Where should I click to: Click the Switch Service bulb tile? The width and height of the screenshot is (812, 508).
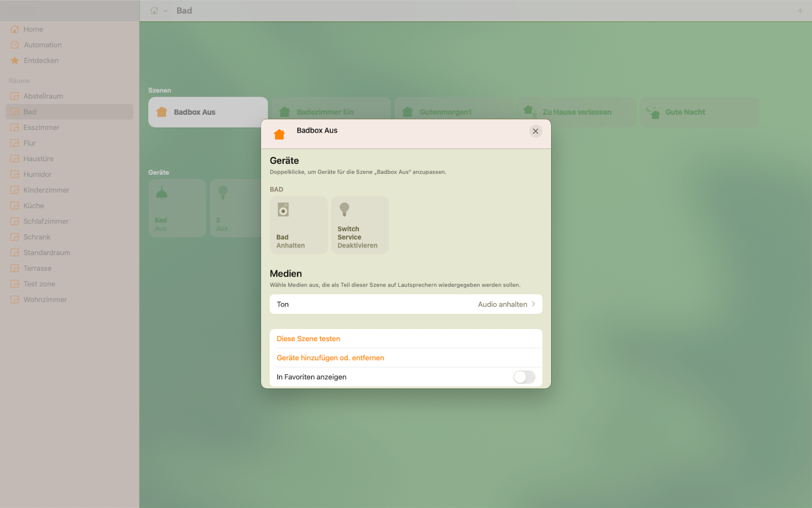tap(360, 225)
